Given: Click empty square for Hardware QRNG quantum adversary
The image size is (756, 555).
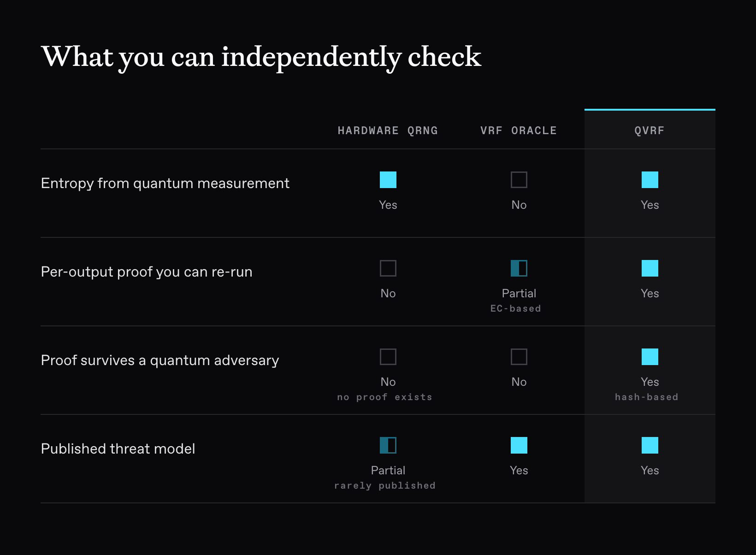Looking at the screenshot, I should tap(388, 357).
